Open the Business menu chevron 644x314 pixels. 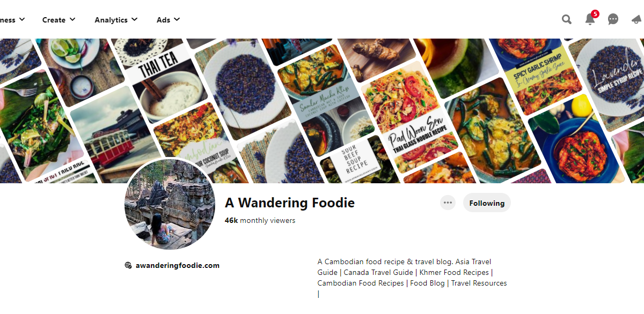(22, 20)
